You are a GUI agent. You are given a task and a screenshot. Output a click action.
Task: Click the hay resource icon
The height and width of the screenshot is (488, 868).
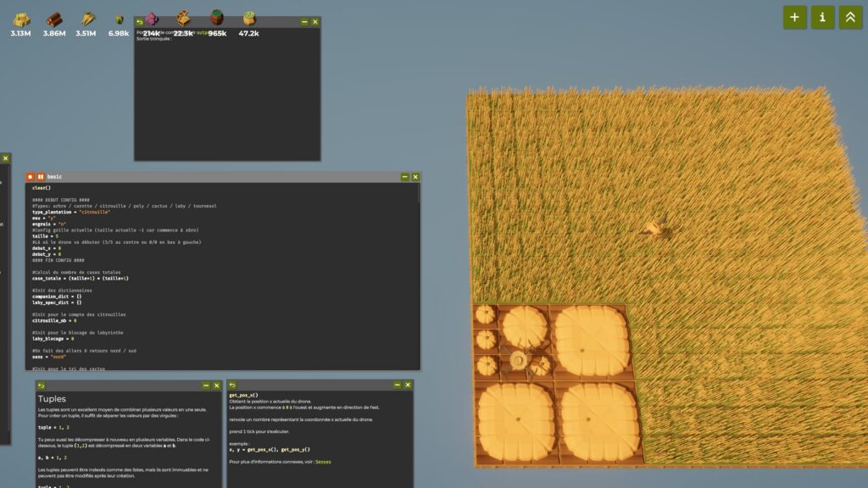tap(21, 19)
